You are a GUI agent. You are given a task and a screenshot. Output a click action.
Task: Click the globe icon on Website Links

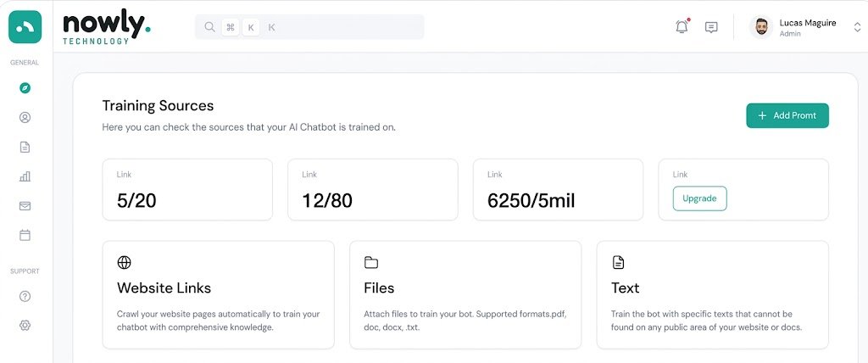coord(124,262)
